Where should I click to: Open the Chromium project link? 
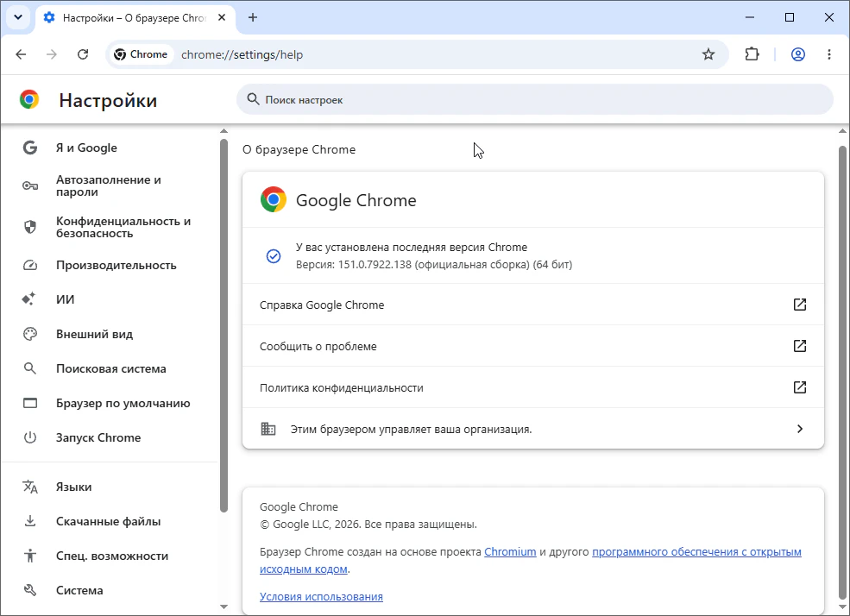pos(510,551)
